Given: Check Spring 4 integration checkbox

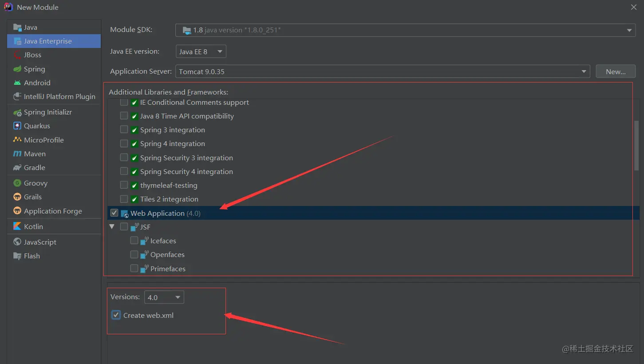Looking at the screenshot, I should coord(124,143).
